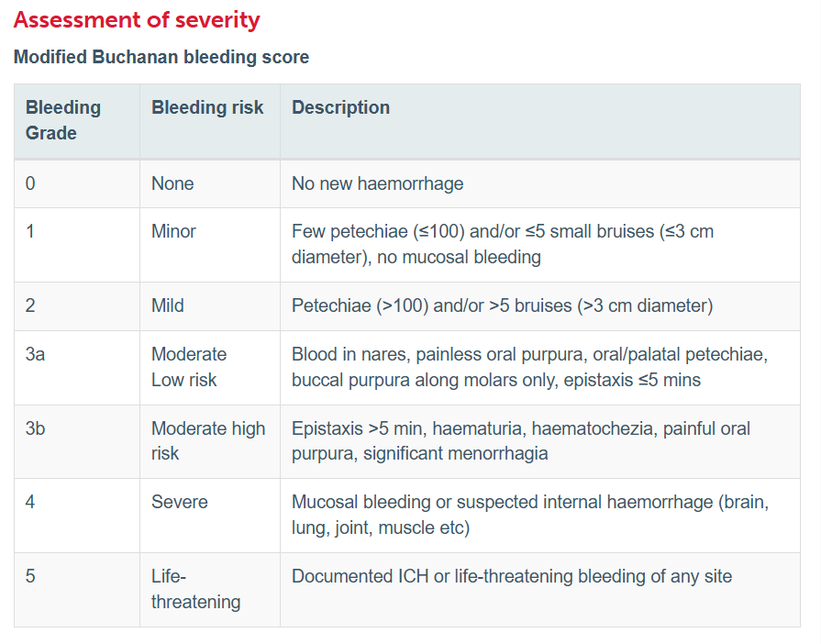This screenshot has height=644, width=821.
Task: Select the grade 3a cell
Action: click(x=77, y=368)
